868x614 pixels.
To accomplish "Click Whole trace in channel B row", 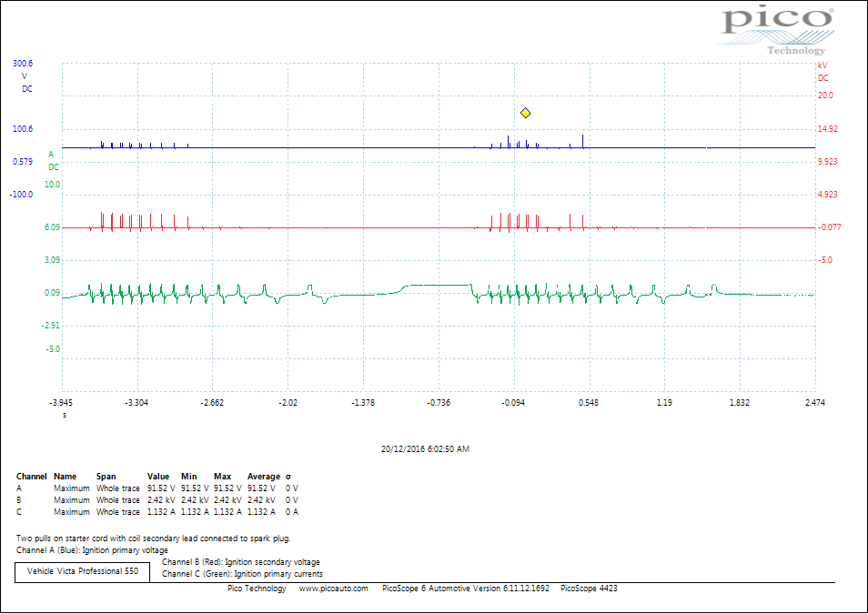I will (118, 500).
